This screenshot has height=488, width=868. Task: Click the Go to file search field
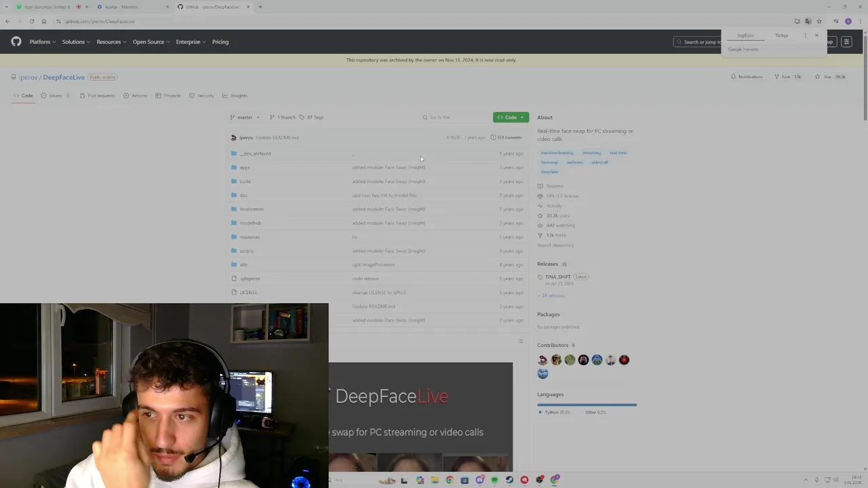point(454,117)
